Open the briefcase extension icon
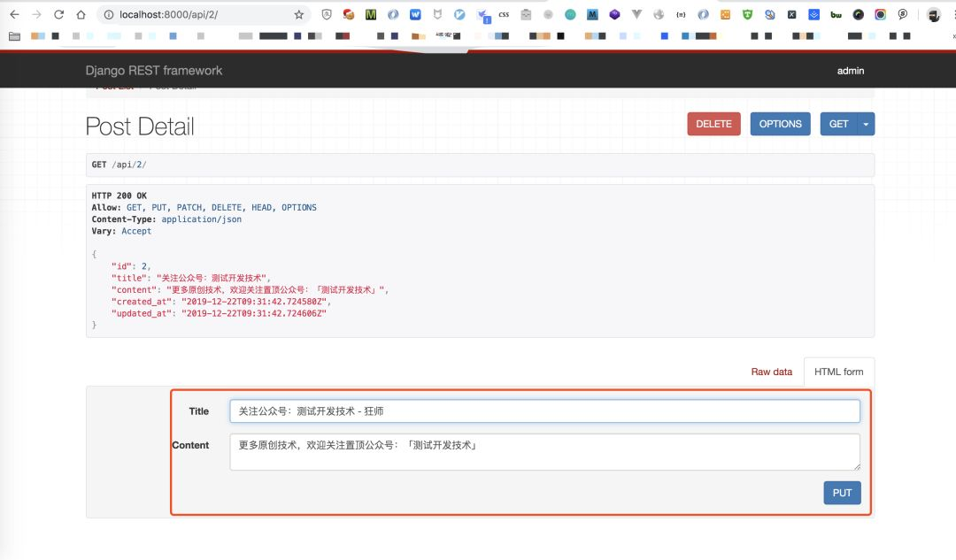956x560 pixels. point(526,15)
